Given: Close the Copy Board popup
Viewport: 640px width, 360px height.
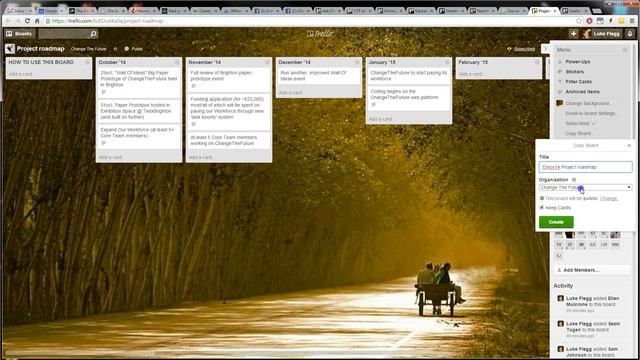Looking at the screenshot, I should point(629,145).
